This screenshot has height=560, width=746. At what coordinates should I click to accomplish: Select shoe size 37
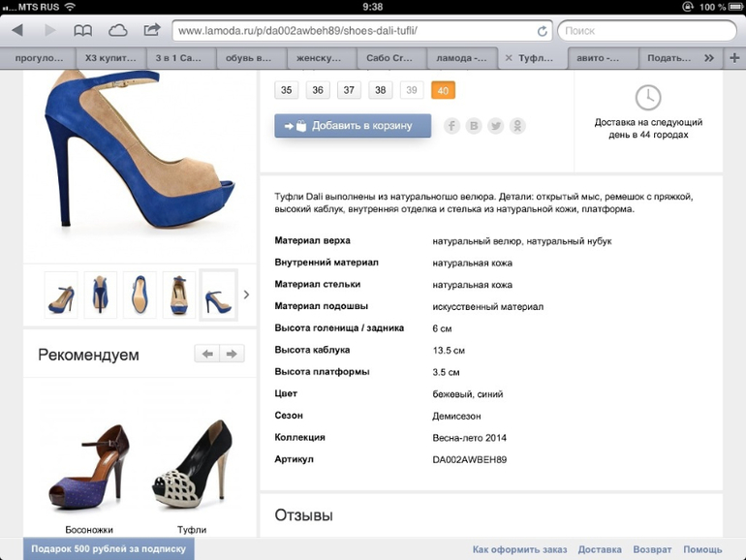pyautogui.click(x=349, y=90)
